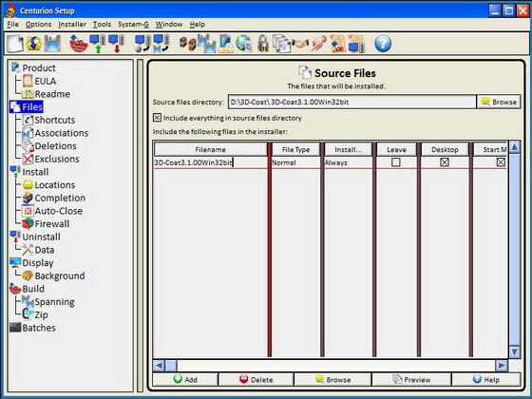Screen dimensions: 532x399
Task: Click the horizontal scrollbar right arrow
Action: [502, 366]
